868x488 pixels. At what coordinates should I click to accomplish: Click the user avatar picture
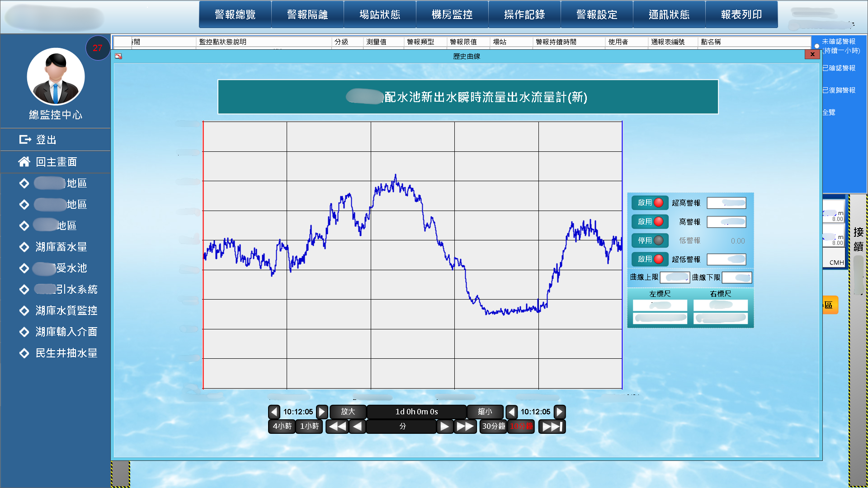pos(56,77)
